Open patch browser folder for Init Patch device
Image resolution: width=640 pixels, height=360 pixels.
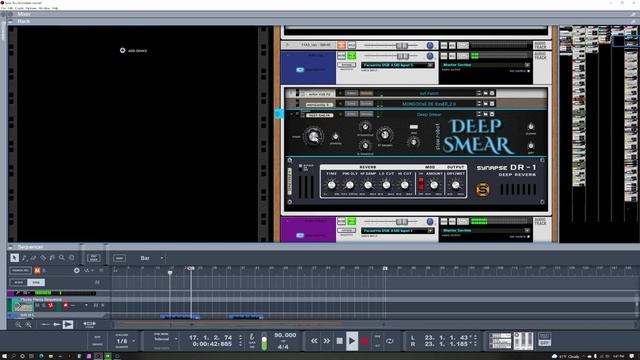coord(485,93)
